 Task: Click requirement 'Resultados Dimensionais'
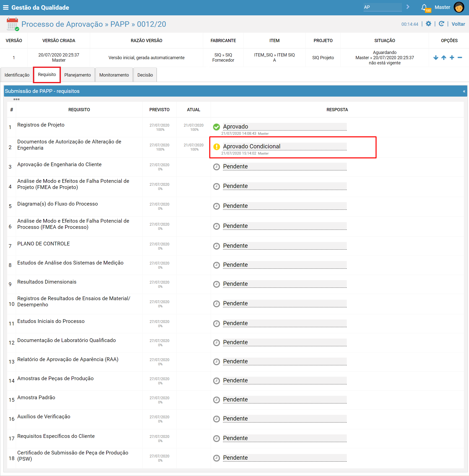[x=47, y=282]
